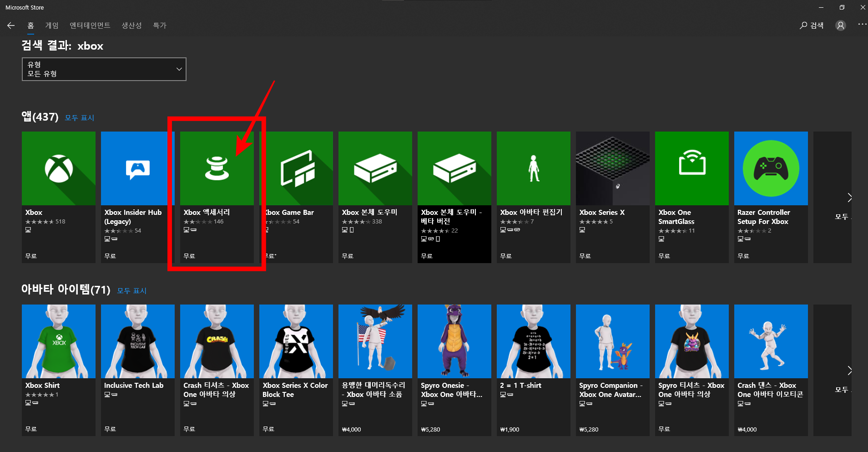This screenshot has width=868, height=452.
Task: Open the Xbox 본체 도우미 app icon
Action: (375, 168)
